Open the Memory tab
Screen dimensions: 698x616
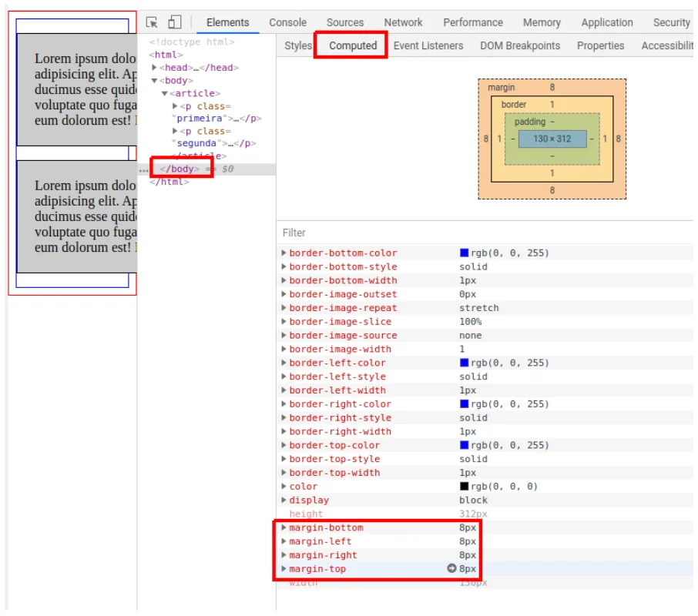click(542, 22)
